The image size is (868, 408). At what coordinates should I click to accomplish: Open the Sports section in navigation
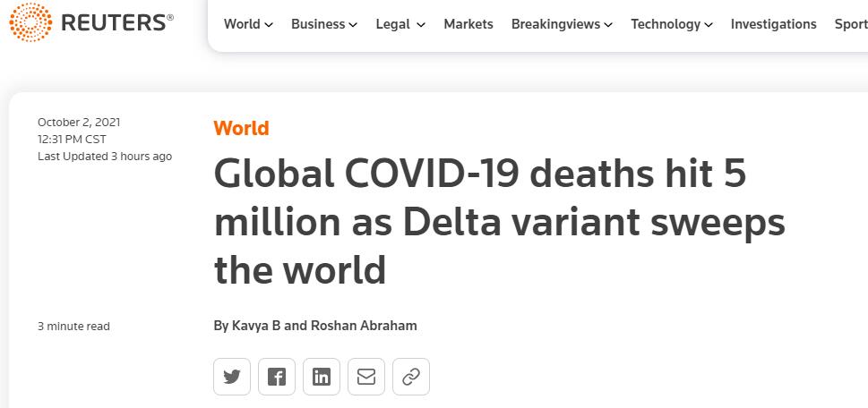pyautogui.click(x=851, y=24)
